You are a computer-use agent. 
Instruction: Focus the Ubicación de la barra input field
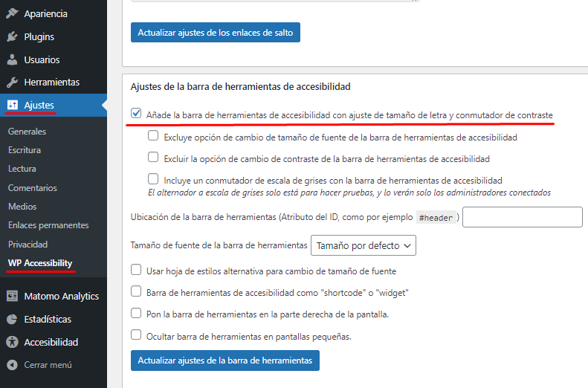click(523, 217)
